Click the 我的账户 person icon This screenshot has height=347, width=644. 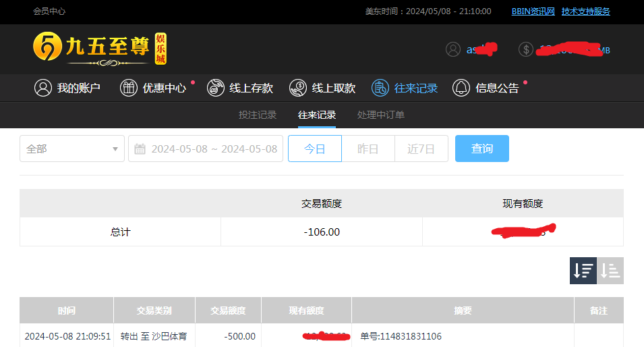[x=42, y=88]
